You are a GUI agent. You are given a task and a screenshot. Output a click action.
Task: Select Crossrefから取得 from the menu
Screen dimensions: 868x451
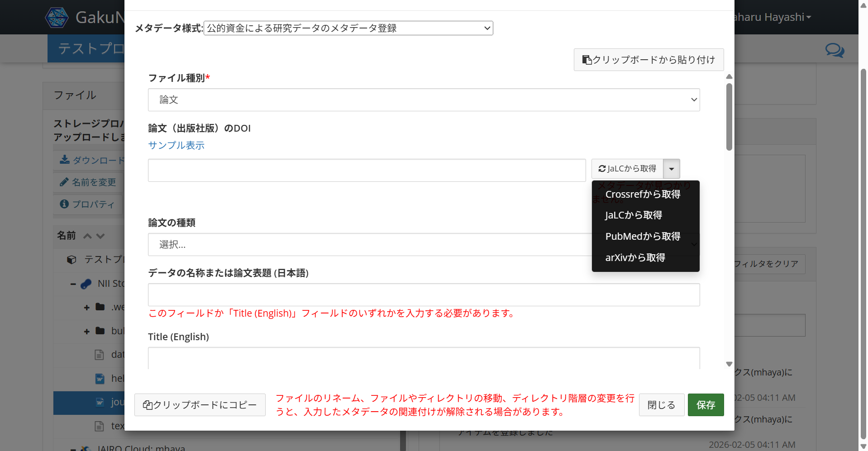pos(643,194)
